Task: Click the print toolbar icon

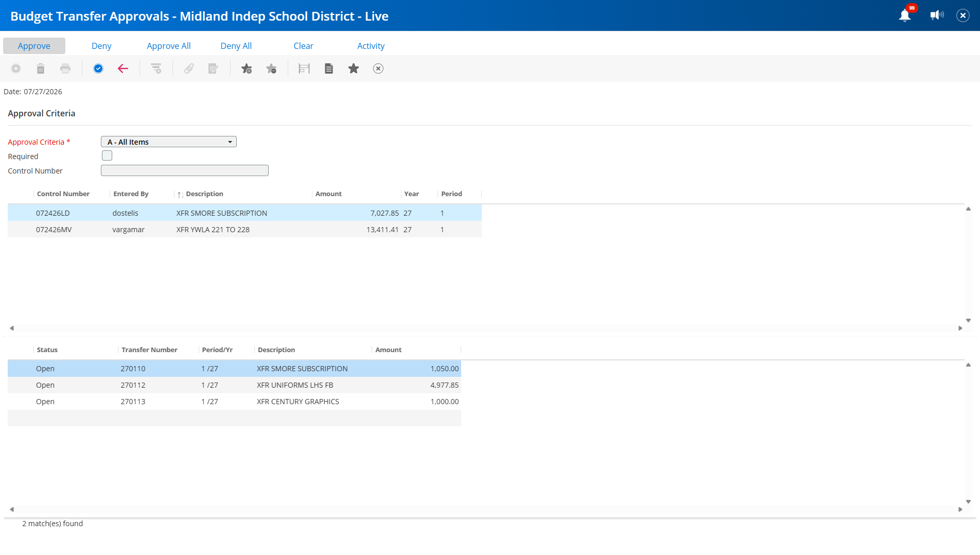Action: [65, 68]
